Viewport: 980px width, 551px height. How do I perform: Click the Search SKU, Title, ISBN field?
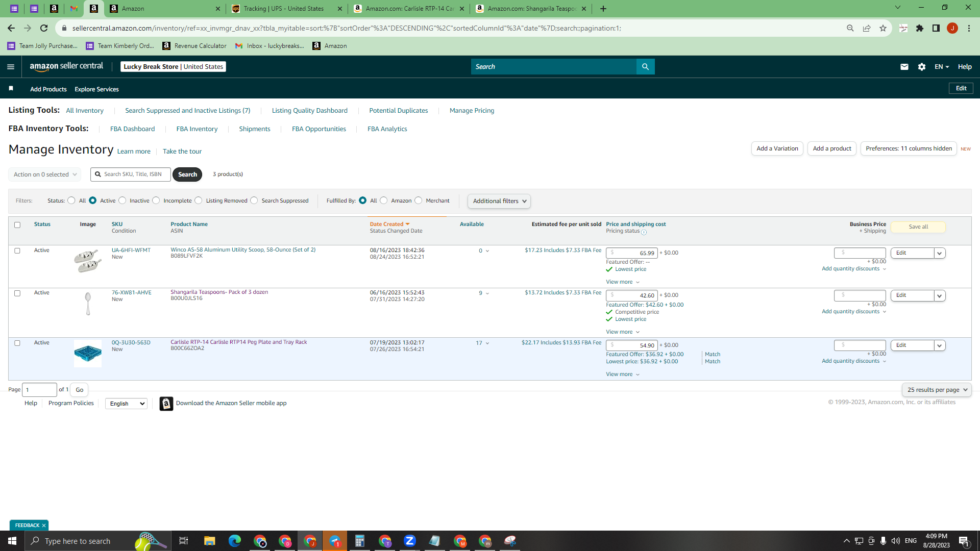[131, 174]
